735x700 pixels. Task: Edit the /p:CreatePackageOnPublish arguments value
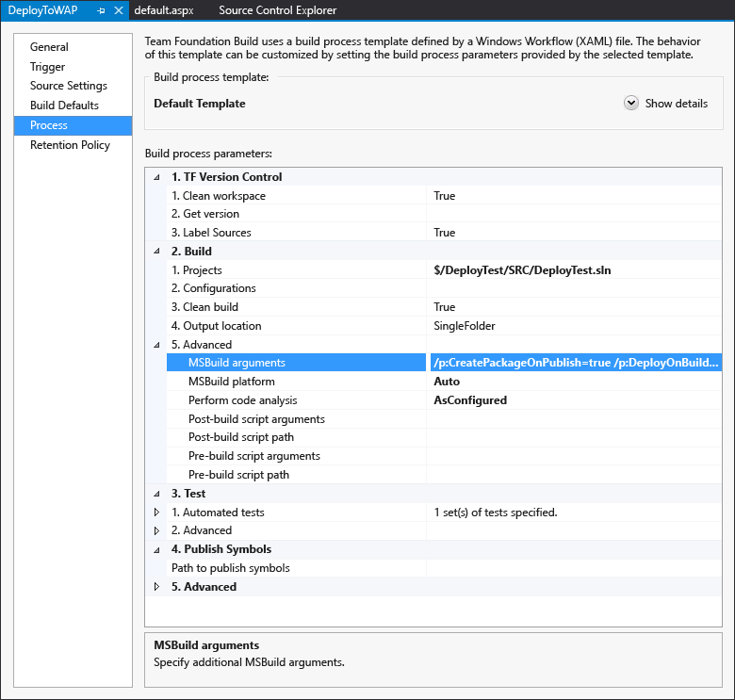pos(576,363)
